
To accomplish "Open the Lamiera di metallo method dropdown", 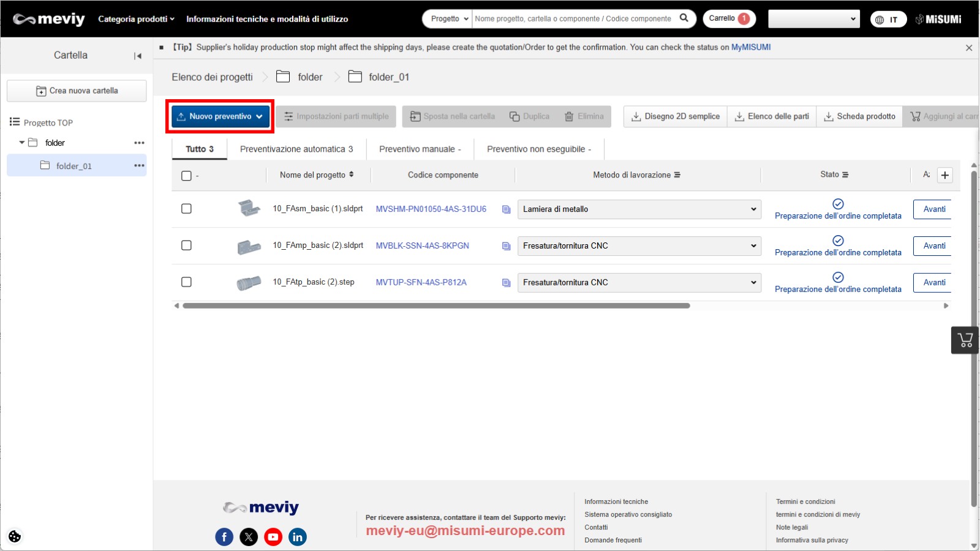I will (639, 209).
